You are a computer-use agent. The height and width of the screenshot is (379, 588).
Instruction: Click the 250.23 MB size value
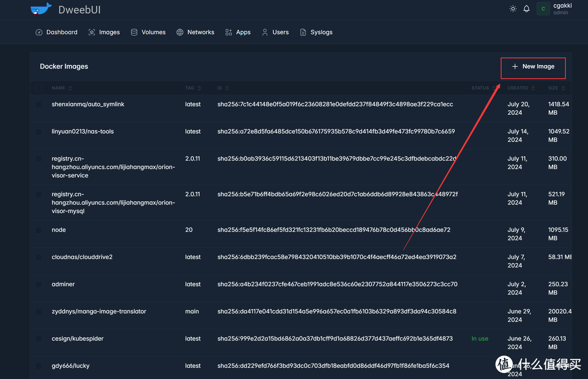click(558, 288)
